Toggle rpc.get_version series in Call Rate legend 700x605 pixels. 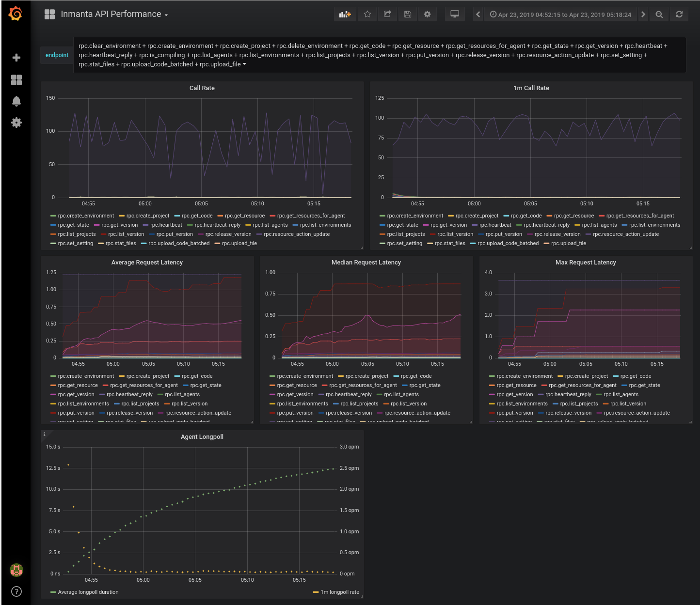119,225
